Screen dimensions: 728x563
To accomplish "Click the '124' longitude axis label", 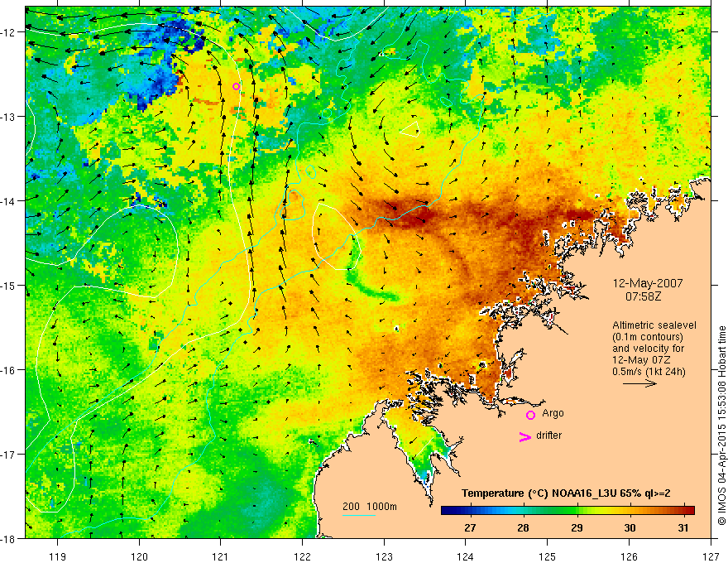I will pos(465,556).
